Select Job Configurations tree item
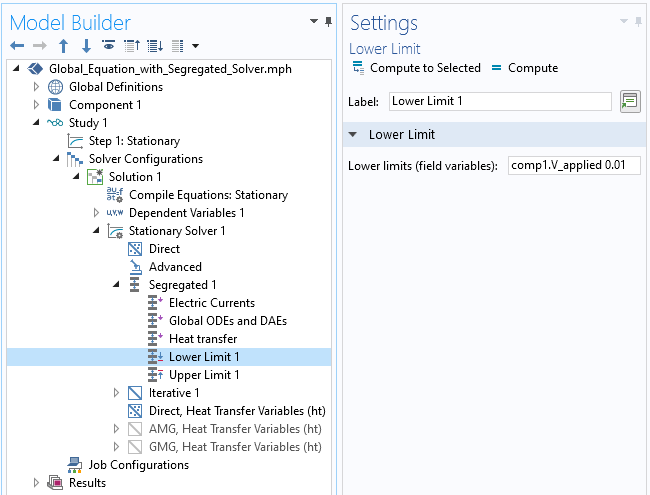Screen dimensions: 650x495 [139, 465]
